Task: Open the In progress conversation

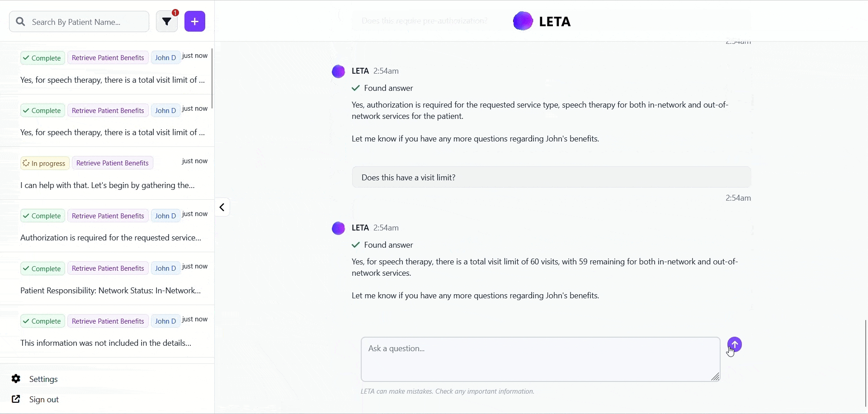Action: click(x=108, y=185)
